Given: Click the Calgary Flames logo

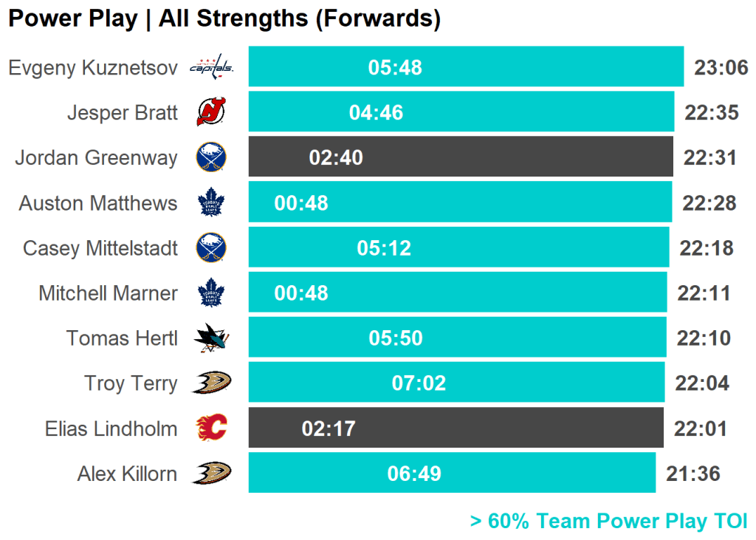Looking at the screenshot, I should pos(211,428).
